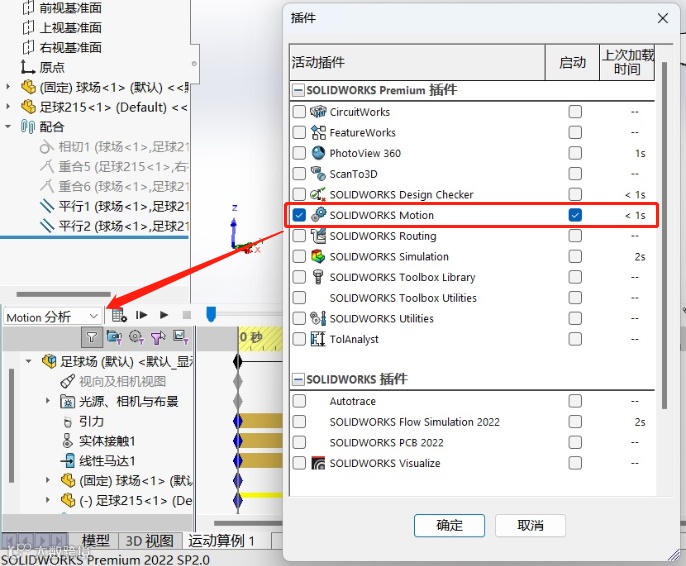
Task: Click the SOLIDWORKS Motion gear icon
Action: coord(318,215)
